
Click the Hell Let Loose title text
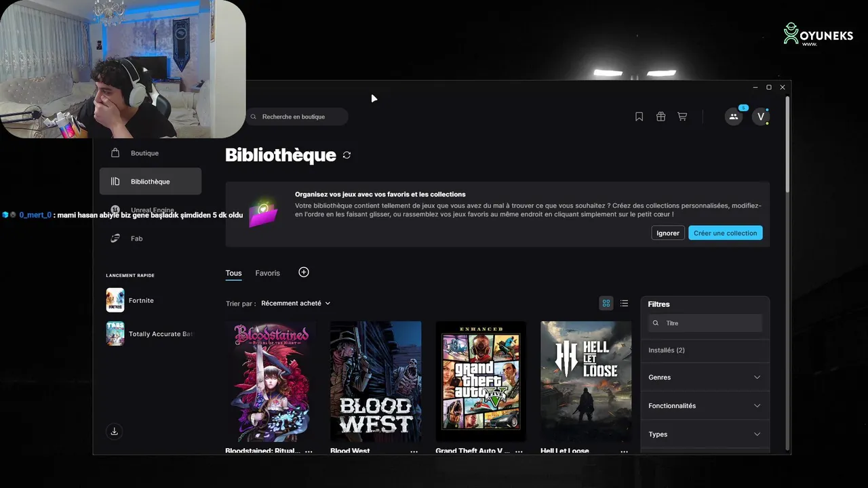click(565, 451)
